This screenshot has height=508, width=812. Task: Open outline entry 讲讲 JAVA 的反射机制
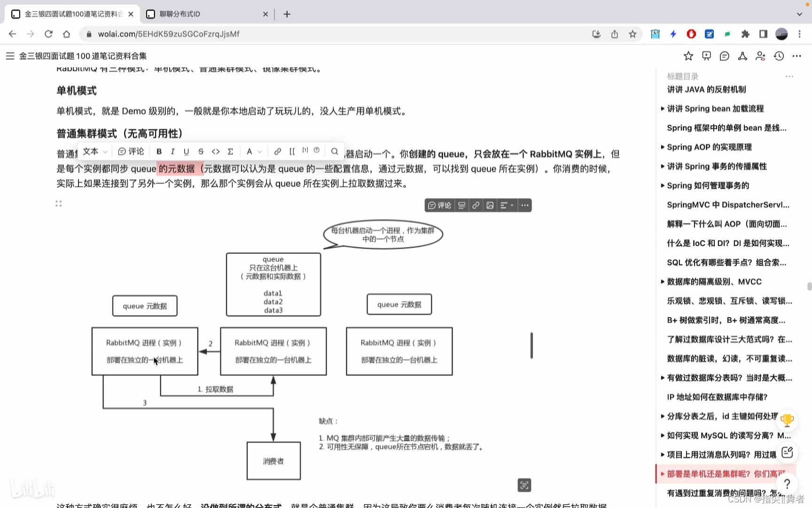click(x=706, y=89)
